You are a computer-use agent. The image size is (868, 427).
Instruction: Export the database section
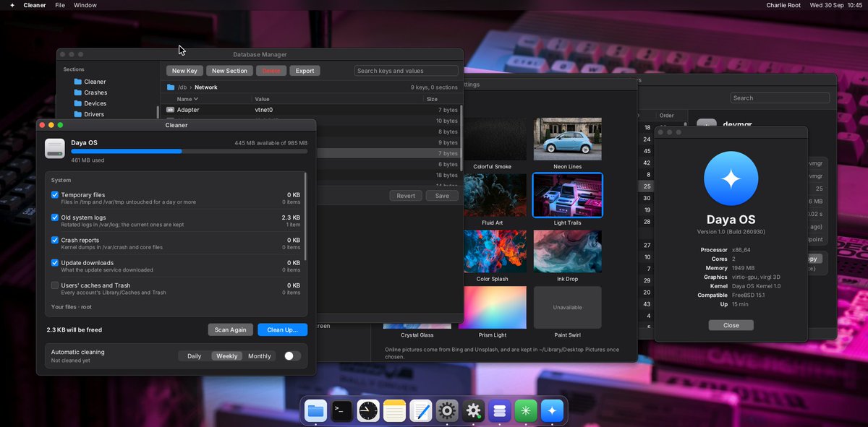click(x=305, y=71)
